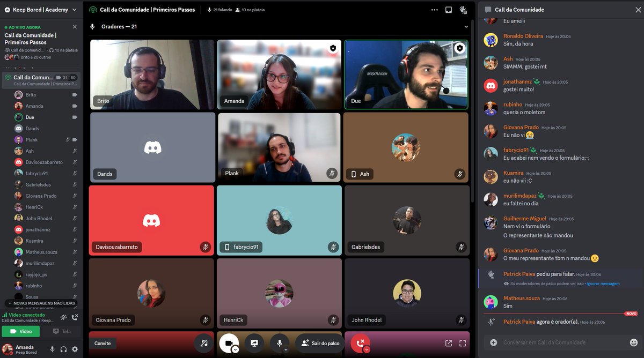Viewport: 644px width, 358px height.
Task: Click the Gabrielsdes avatar tile
Action: click(x=407, y=220)
